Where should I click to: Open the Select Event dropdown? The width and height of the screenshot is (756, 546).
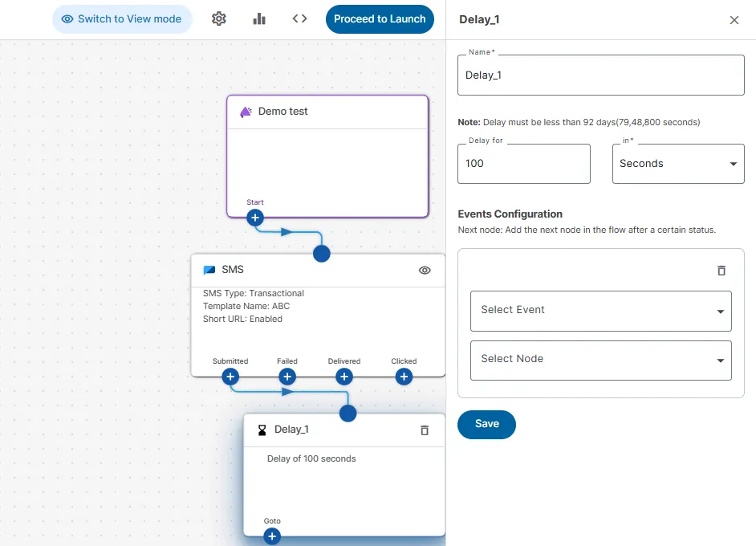[x=601, y=311]
